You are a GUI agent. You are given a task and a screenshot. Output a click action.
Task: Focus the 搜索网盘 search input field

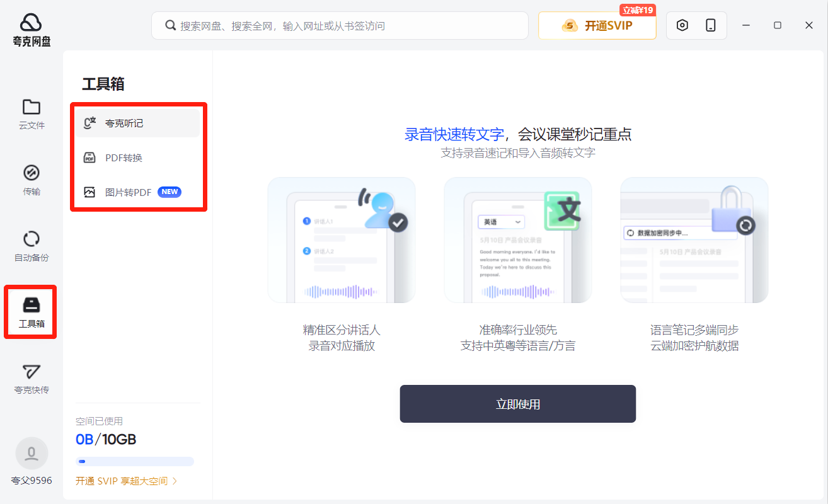[x=340, y=26]
